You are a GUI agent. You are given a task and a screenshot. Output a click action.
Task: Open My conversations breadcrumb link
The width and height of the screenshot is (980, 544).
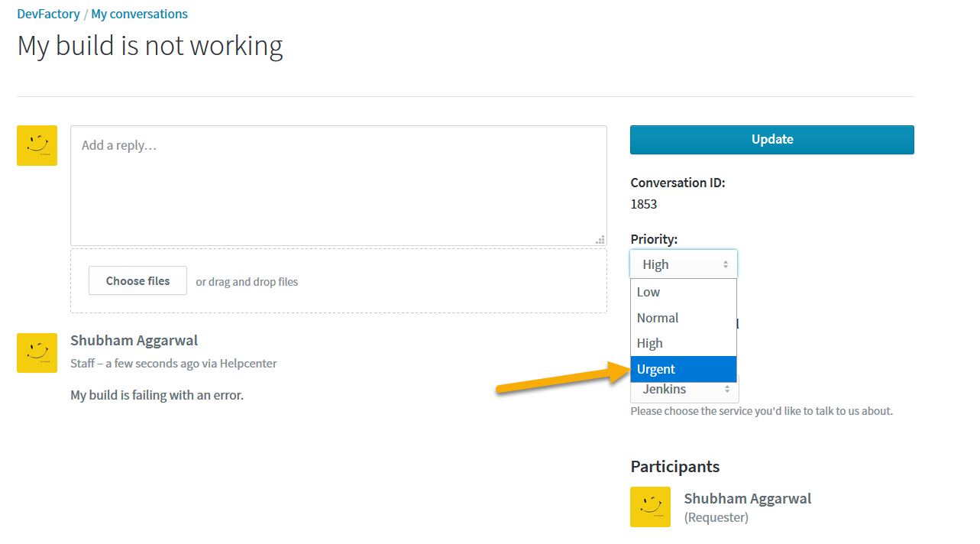tap(139, 14)
